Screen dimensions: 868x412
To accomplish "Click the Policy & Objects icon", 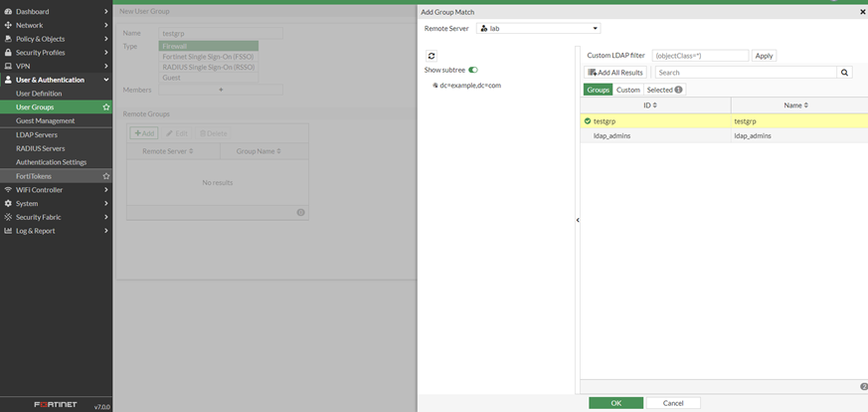I will tap(8, 40).
